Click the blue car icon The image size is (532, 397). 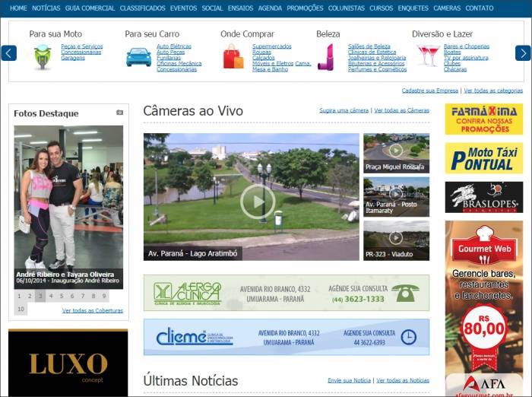click(138, 57)
